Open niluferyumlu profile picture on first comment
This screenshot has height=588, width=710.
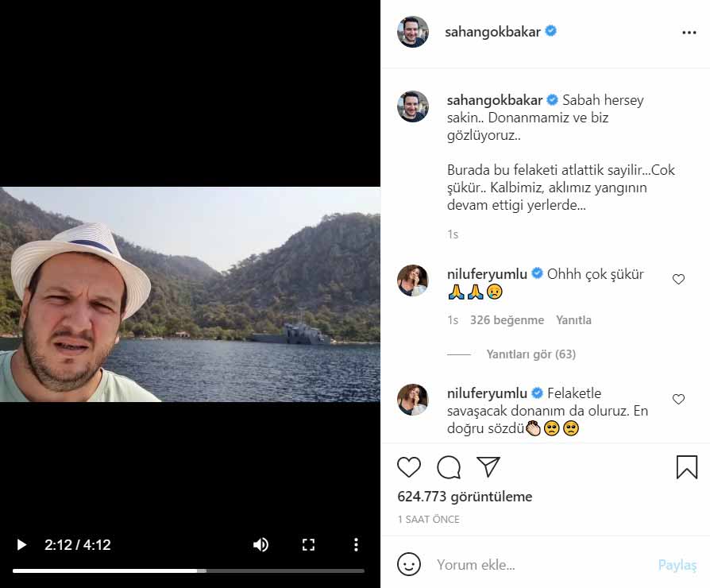pos(413,280)
